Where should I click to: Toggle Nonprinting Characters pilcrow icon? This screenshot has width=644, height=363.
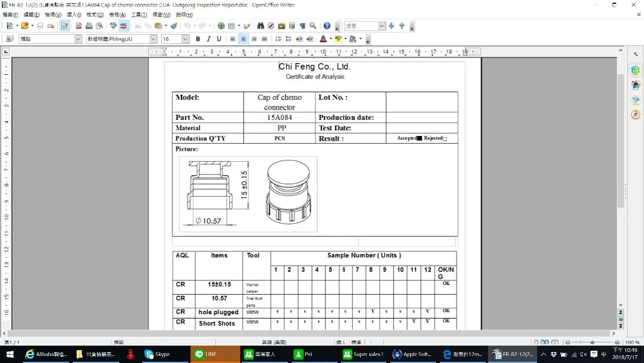coord(302,26)
